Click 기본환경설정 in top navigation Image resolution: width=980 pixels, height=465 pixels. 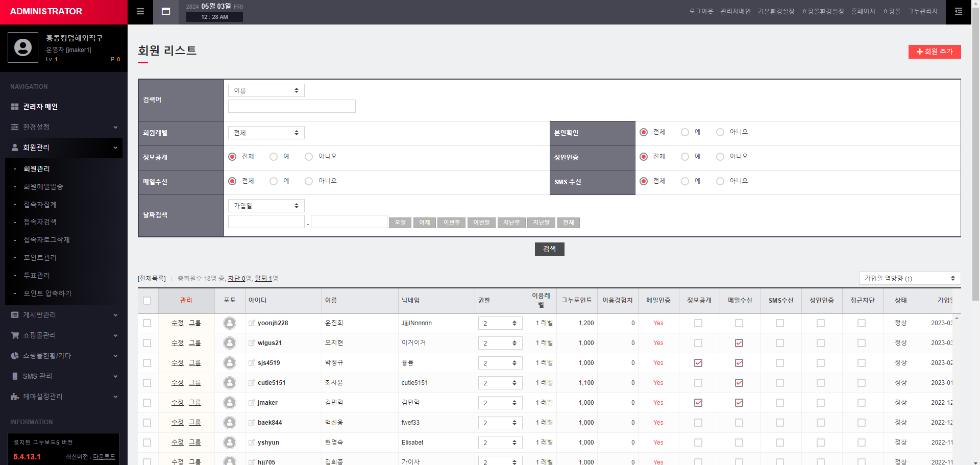click(776, 12)
